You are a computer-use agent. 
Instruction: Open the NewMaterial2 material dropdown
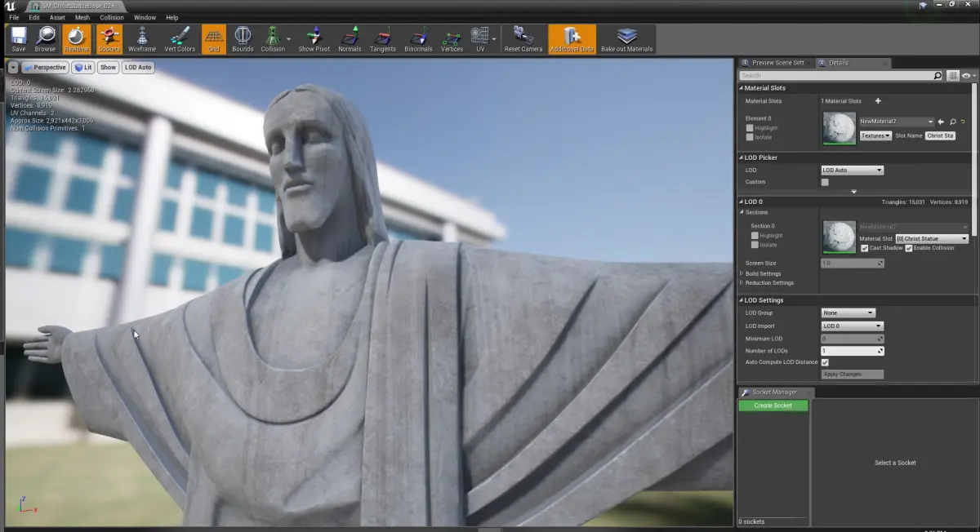pyautogui.click(x=896, y=122)
